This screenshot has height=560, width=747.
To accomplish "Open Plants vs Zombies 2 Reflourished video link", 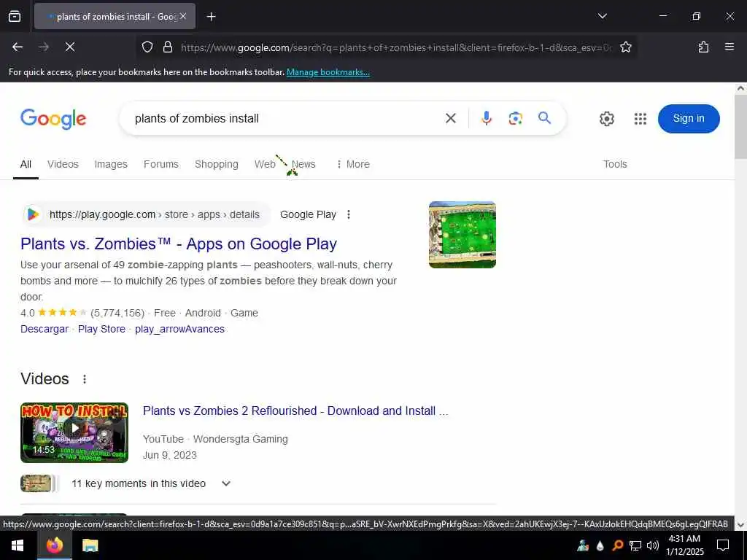I will tap(295, 411).
